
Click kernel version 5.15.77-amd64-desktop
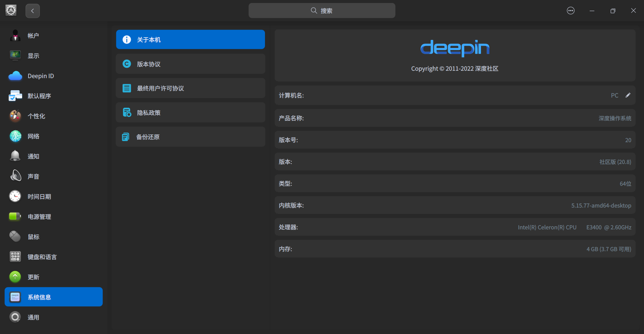tap(601, 206)
